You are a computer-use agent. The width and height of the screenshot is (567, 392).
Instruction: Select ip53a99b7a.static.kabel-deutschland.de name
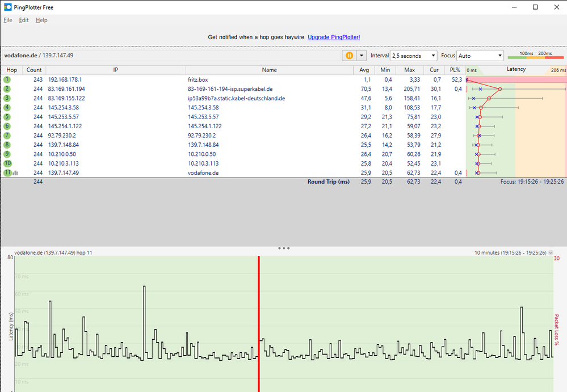point(236,98)
